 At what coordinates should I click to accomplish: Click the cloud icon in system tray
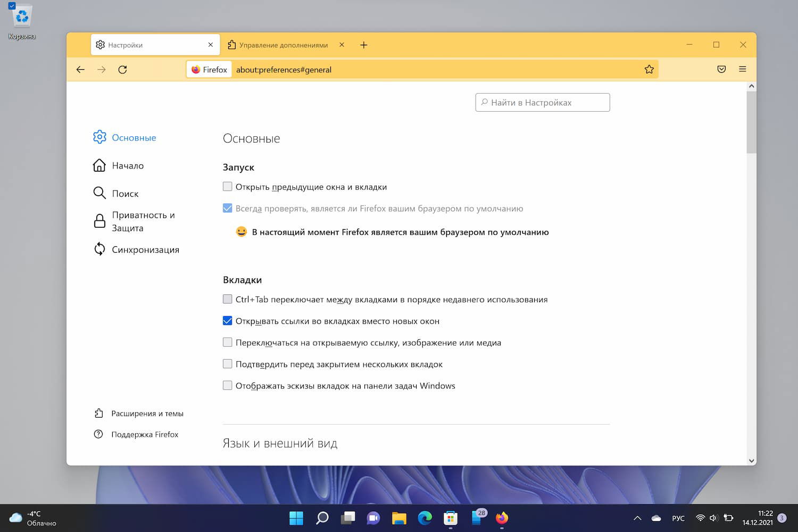pos(656,518)
